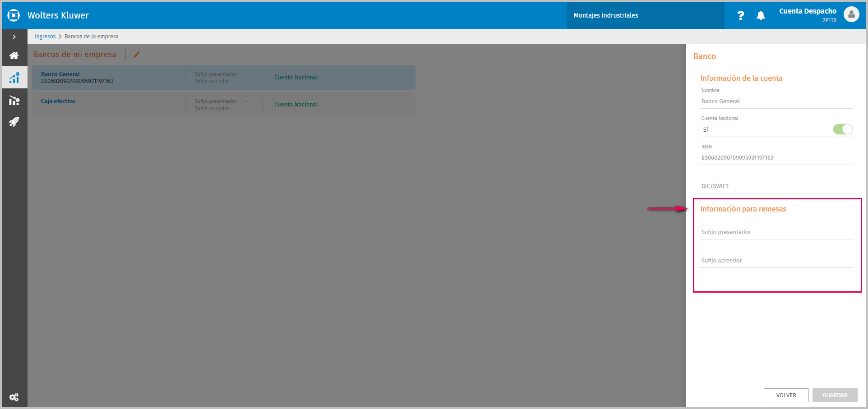Click the Wolters Kluwer logo icon
868x409 pixels.
(14, 15)
